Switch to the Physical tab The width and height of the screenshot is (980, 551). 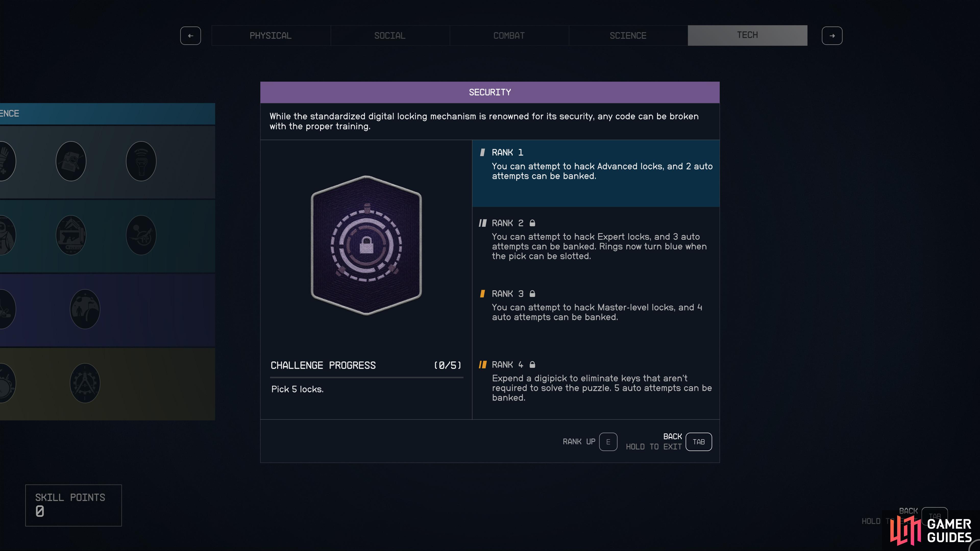[x=271, y=35]
